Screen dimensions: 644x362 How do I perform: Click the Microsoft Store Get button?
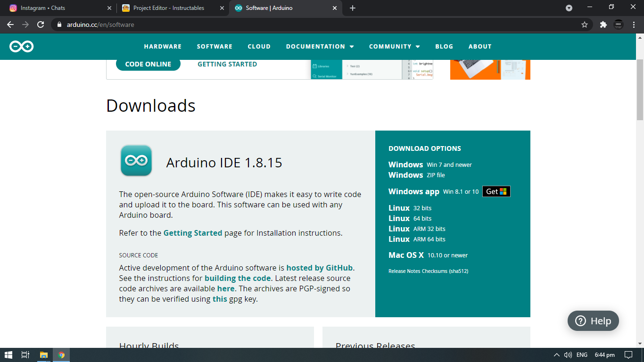(496, 191)
